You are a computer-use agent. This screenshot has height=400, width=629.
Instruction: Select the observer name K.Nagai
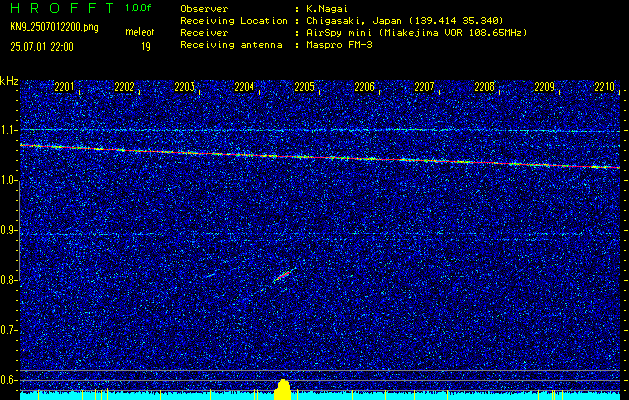[x=327, y=9]
